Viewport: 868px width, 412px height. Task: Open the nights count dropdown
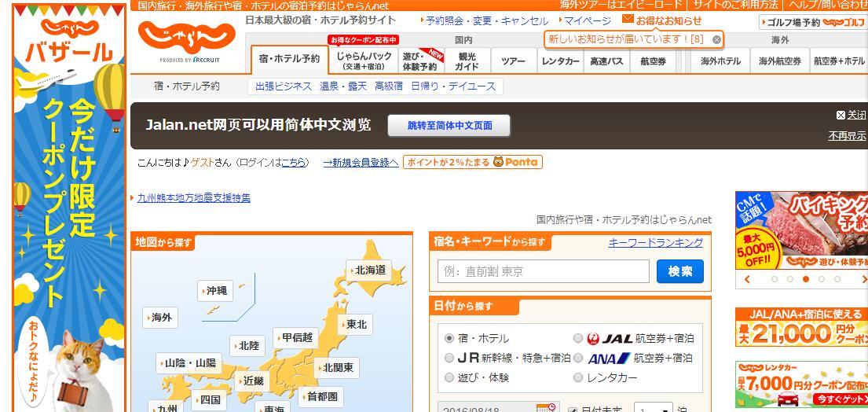click(x=654, y=407)
